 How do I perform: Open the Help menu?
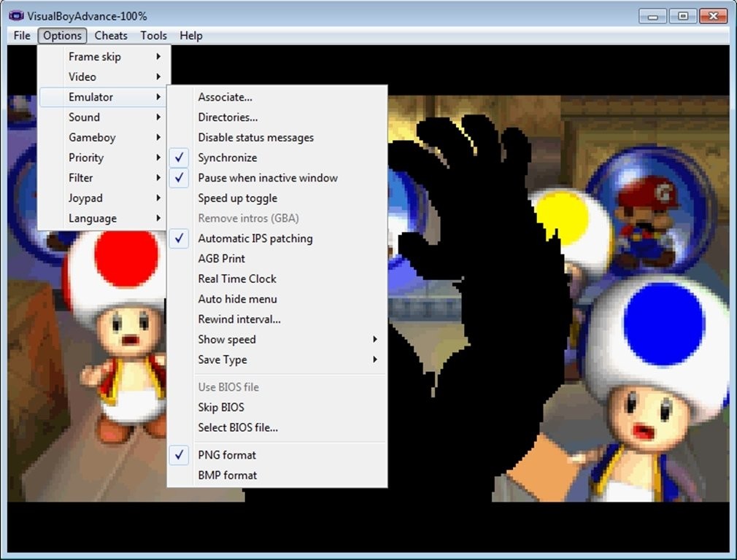(191, 36)
